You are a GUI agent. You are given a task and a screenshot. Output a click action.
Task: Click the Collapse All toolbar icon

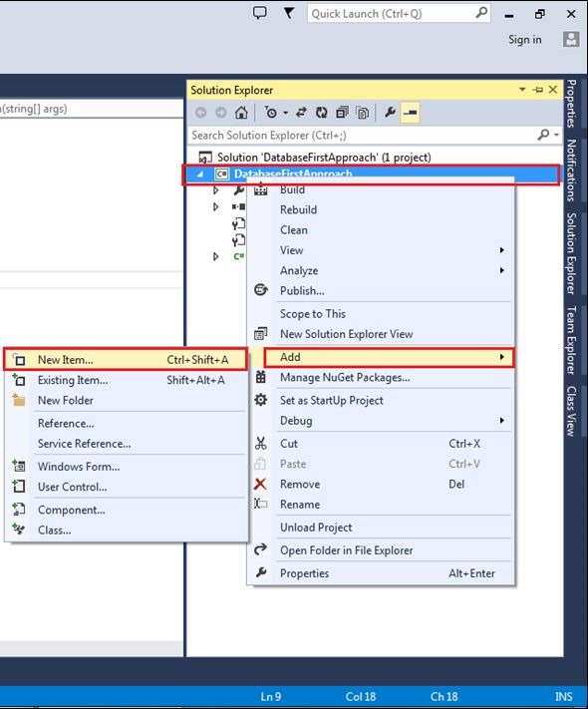point(342,112)
